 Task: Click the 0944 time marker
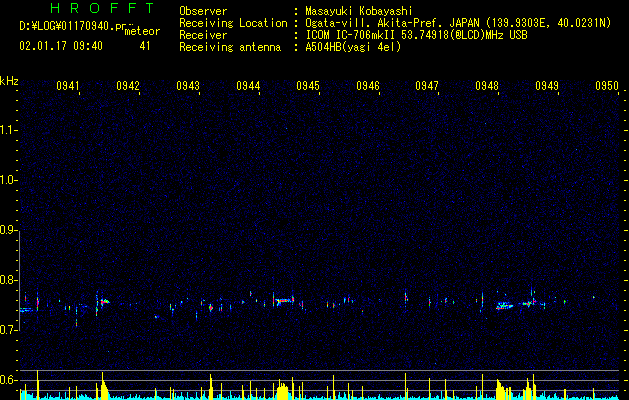(x=248, y=86)
